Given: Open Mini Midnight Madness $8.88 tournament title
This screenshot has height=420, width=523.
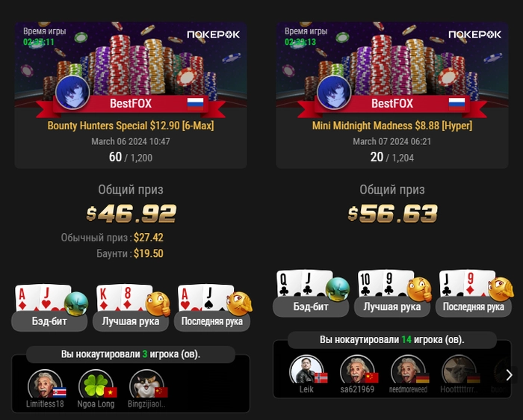Looking at the screenshot, I should (392, 126).
